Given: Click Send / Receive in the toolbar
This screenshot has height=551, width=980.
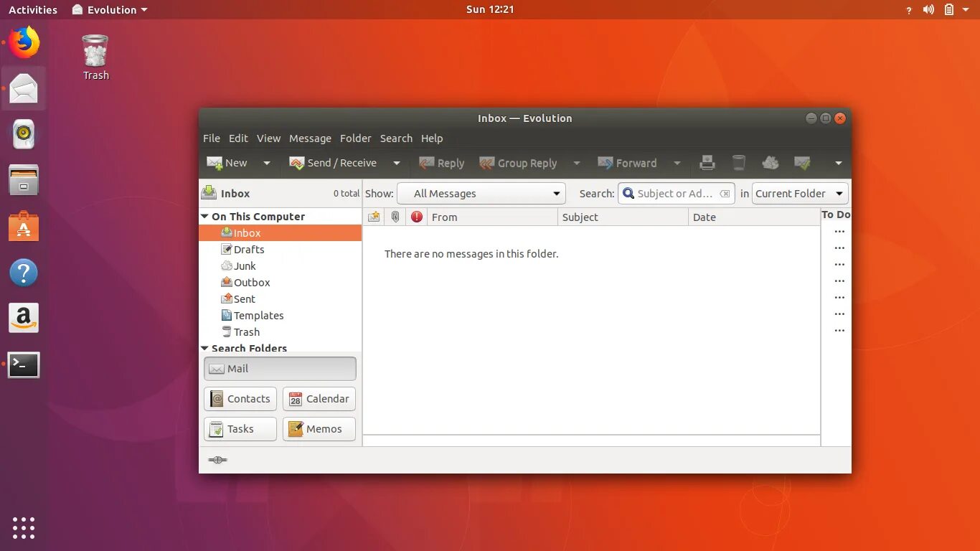Looking at the screenshot, I should pyautogui.click(x=333, y=163).
